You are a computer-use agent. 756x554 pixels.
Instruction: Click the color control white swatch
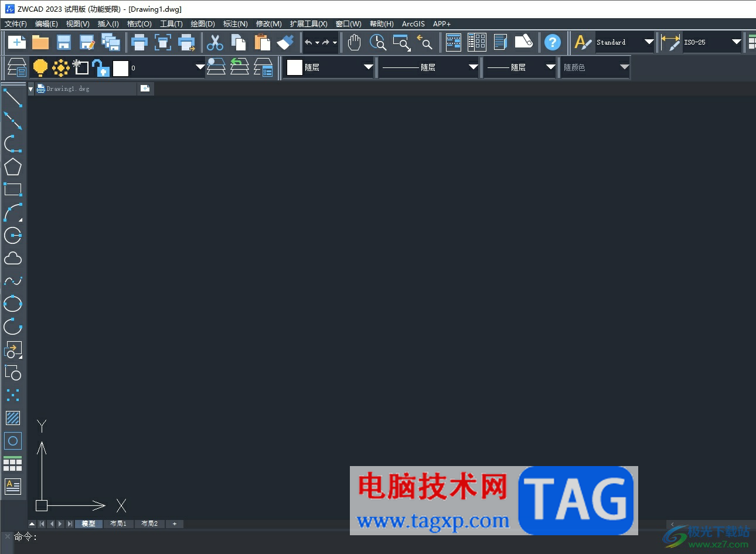(x=295, y=67)
